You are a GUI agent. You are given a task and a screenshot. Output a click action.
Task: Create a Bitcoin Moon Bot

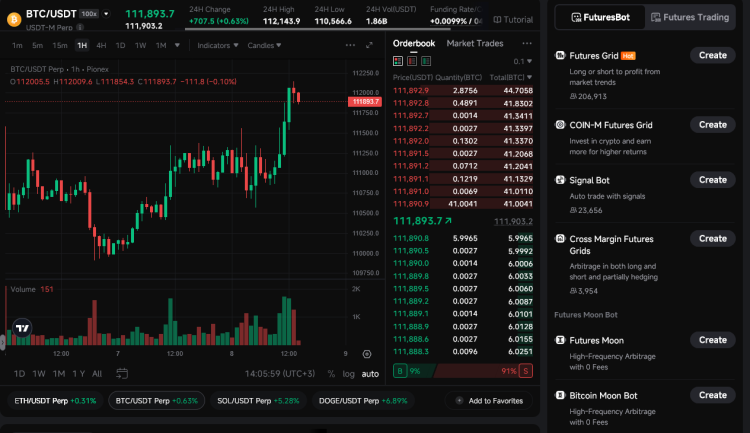[713, 395]
